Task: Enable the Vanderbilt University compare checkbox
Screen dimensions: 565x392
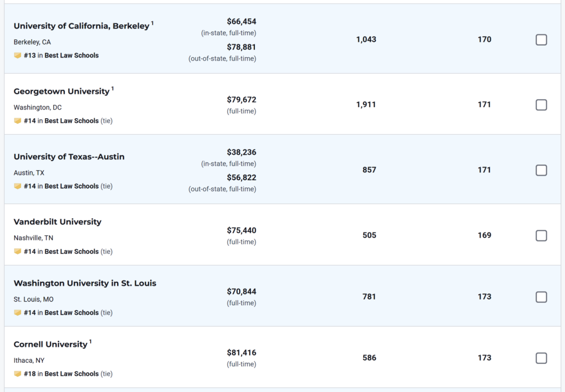Action: coord(541,236)
